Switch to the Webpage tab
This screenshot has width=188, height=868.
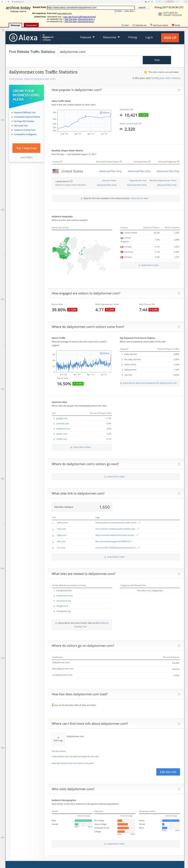15,25
